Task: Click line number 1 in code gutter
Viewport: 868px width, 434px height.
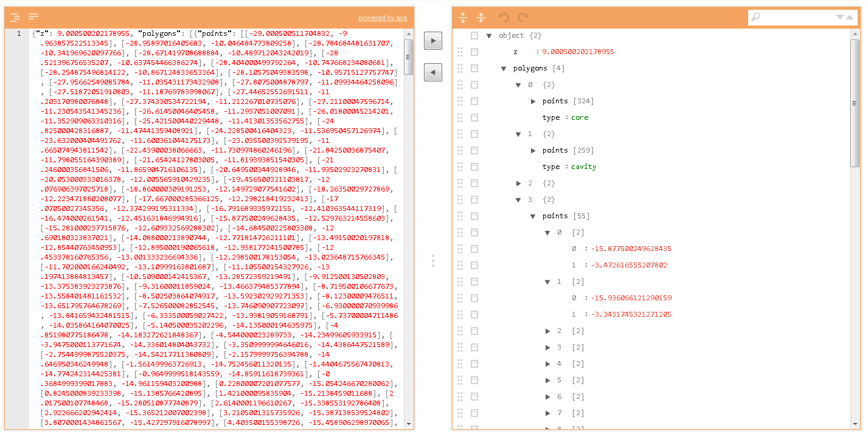Action: (19, 33)
